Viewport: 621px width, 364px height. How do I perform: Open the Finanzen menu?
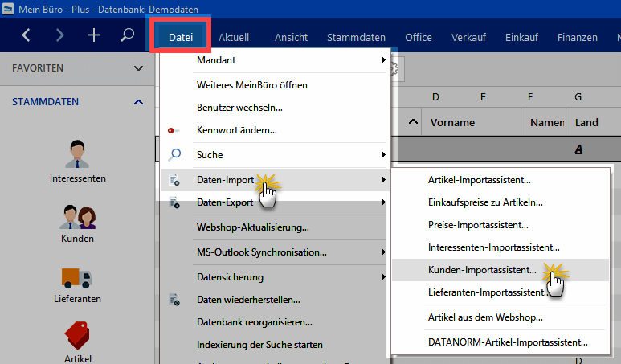point(578,37)
